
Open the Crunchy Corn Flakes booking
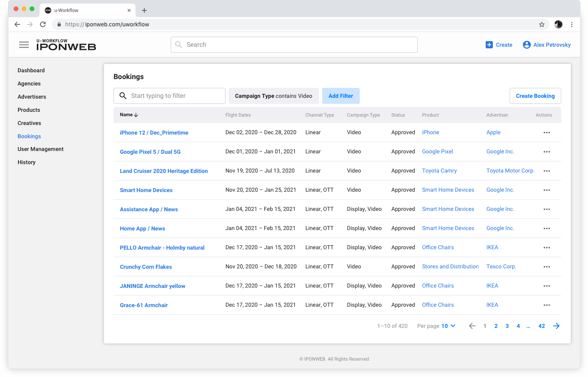click(146, 267)
